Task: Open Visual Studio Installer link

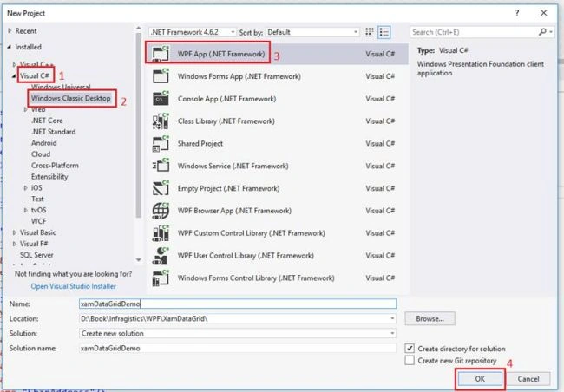Action: click(x=74, y=286)
